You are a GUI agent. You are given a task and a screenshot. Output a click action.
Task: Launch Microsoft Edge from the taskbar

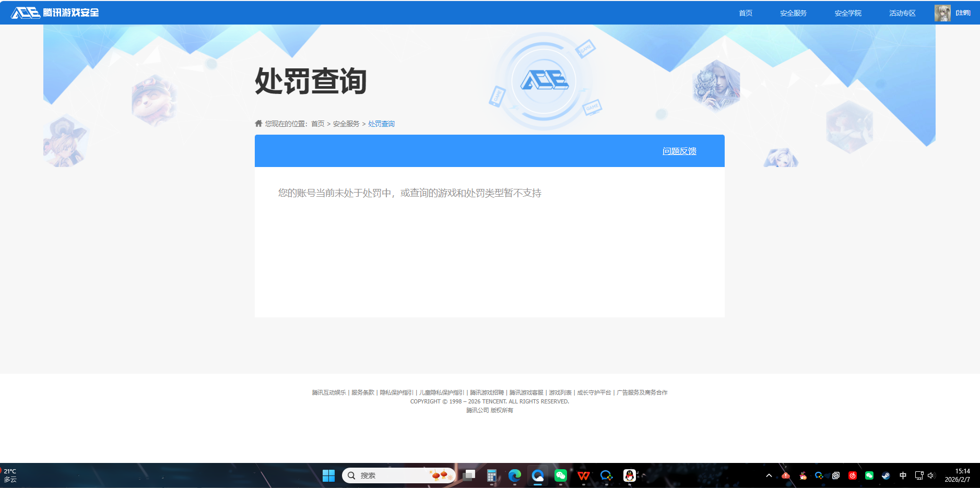click(x=516, y=475)
